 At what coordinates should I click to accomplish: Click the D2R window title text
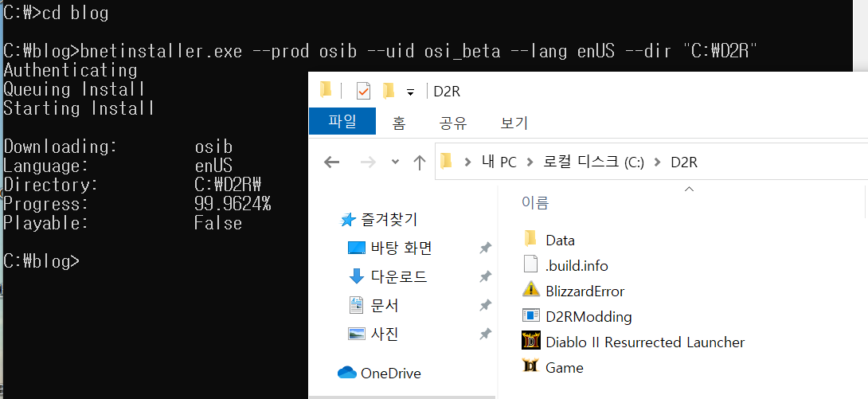pos(447,92)
